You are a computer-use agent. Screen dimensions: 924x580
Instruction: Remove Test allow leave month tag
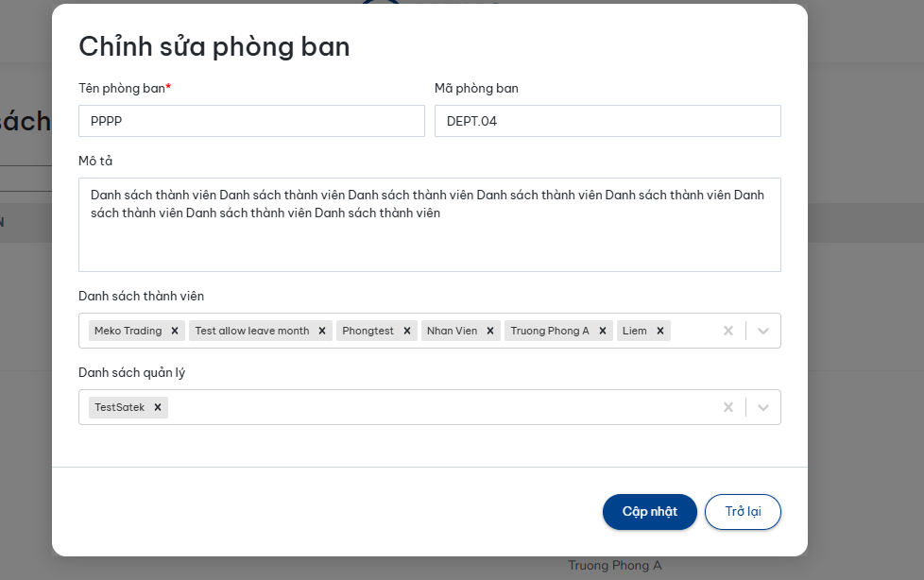click(322, 331)
